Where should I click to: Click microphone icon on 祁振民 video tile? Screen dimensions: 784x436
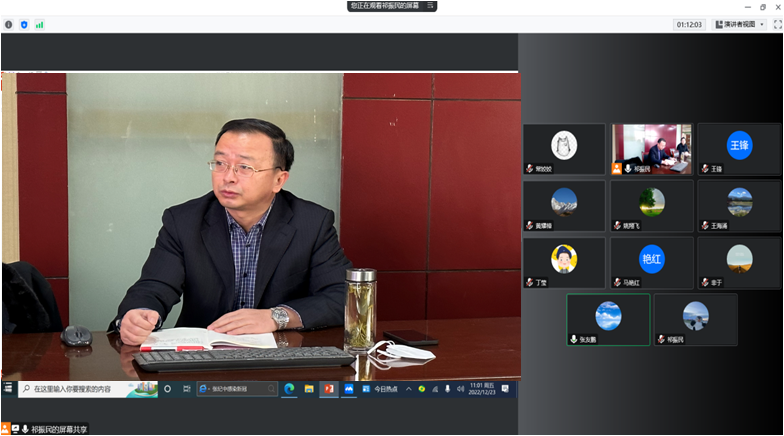(628, 169)
